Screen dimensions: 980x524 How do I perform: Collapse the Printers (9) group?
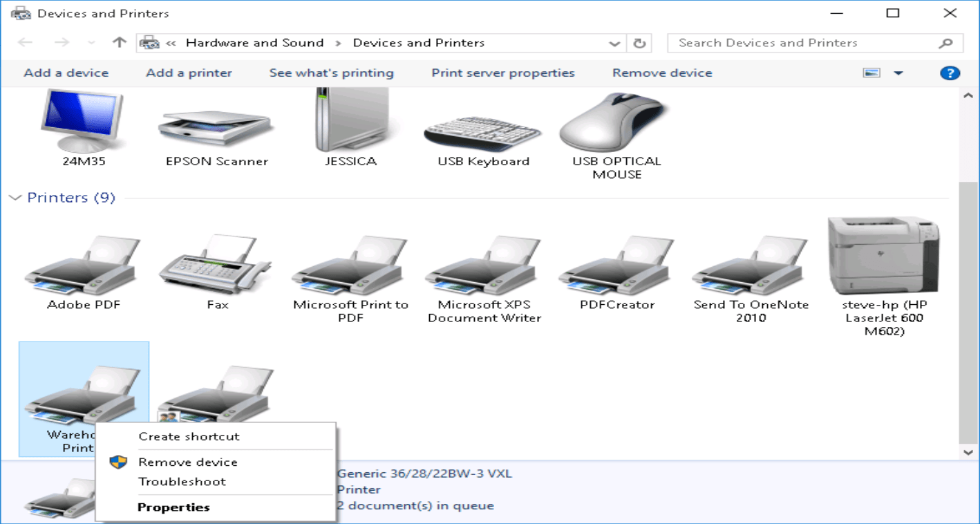tap(15, 198)
